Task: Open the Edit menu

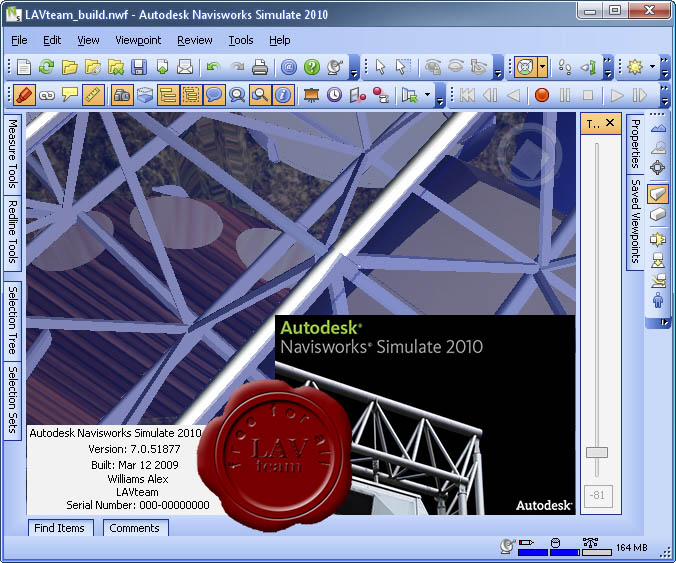Action: click(x=52, y=40)
